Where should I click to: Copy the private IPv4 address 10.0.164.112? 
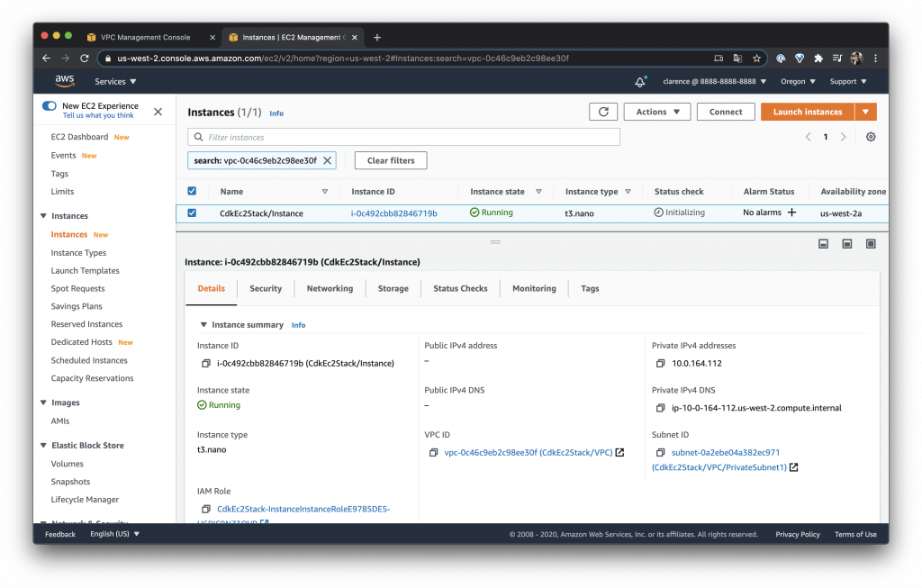pos(660,364)
